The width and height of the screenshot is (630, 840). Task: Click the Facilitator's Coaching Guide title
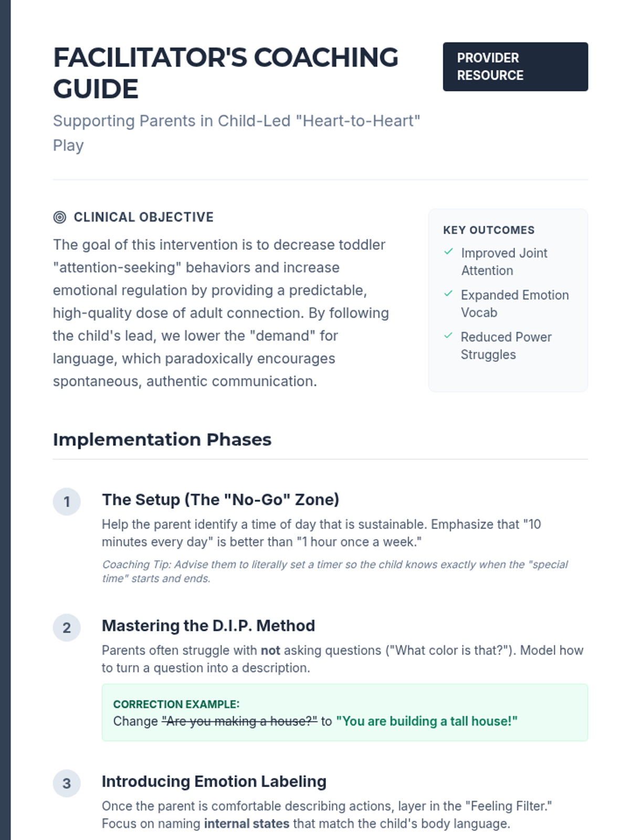[x=226, y=73]
